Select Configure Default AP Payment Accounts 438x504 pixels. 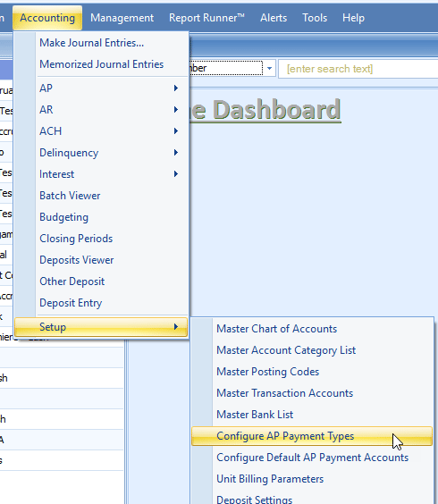(312, 458)
